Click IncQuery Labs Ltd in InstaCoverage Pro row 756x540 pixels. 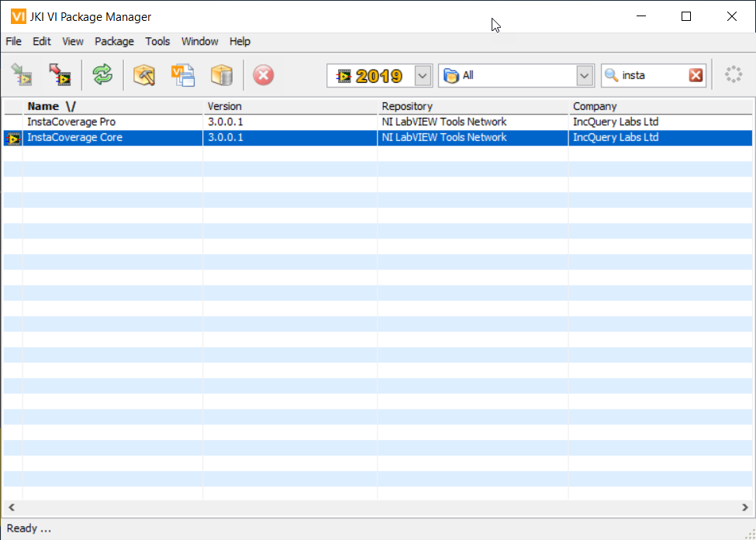click(x=616, y=122)
